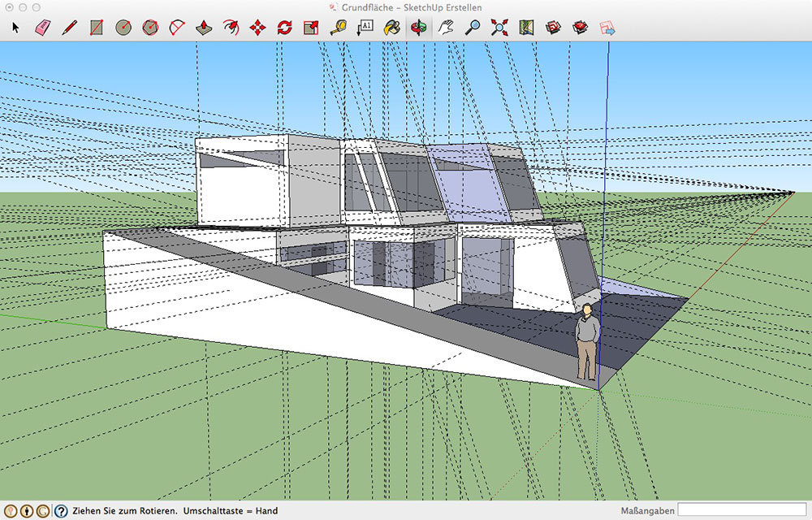Pick the Tape Measure tool

coord(339,28)
